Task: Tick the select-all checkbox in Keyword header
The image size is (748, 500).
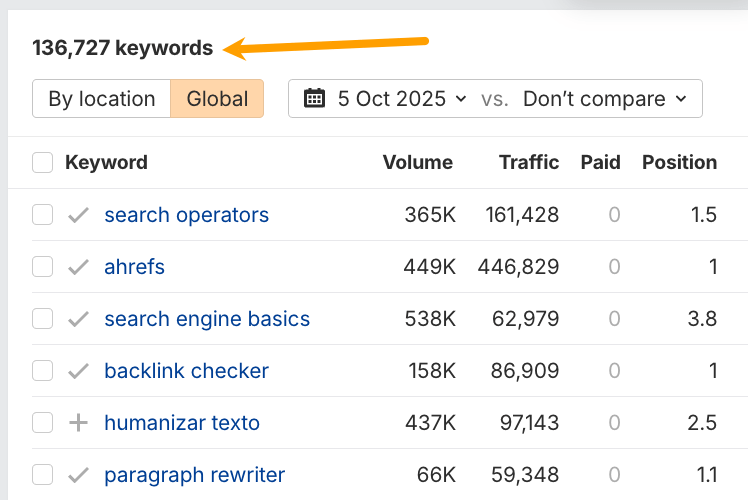Action: pos(42,163)
